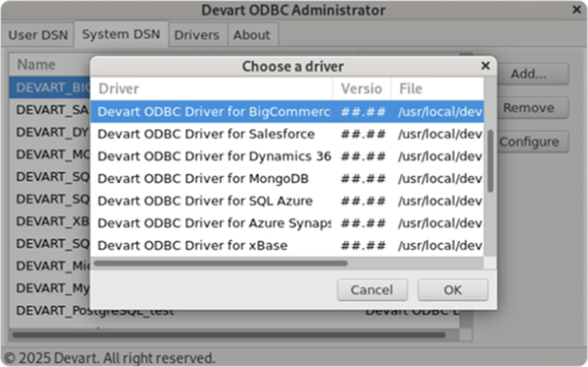Select DEVART_XB data source in DSN list

[49, 221]
